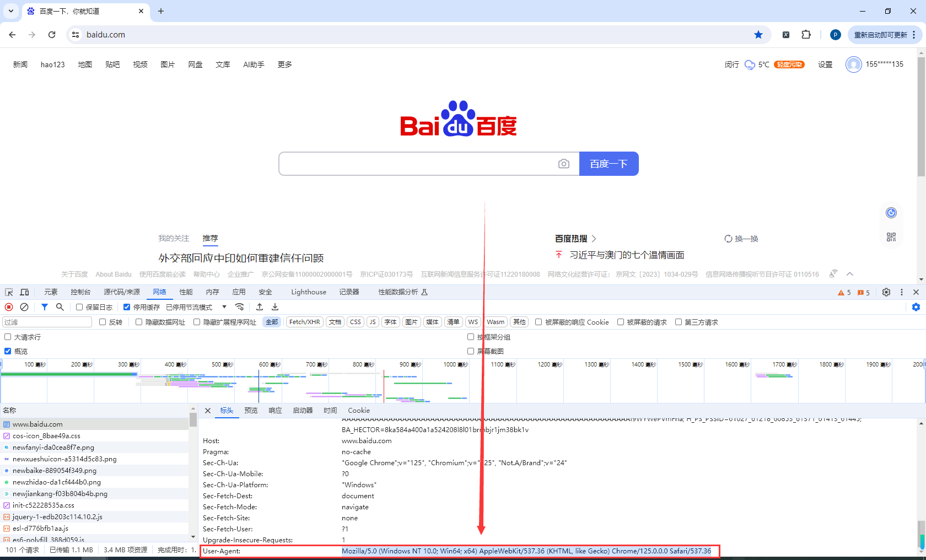Switch to the 元素 DevTools tab
The image size is (926, 560).
click(51, 292)
